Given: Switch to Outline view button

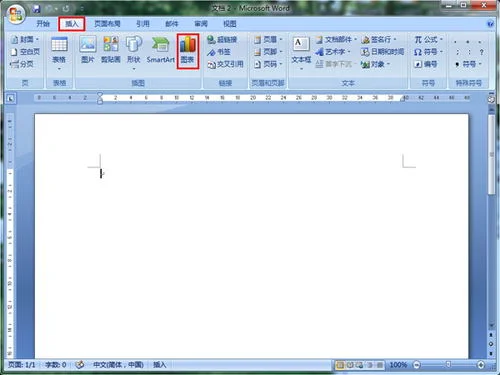Looking at the screenshot, I should click(x=369, y=365).
